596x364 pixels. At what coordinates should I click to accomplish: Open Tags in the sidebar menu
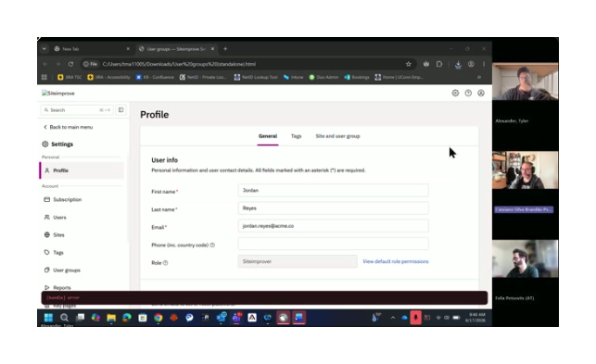pyautogui.click(x=57, y=252)
